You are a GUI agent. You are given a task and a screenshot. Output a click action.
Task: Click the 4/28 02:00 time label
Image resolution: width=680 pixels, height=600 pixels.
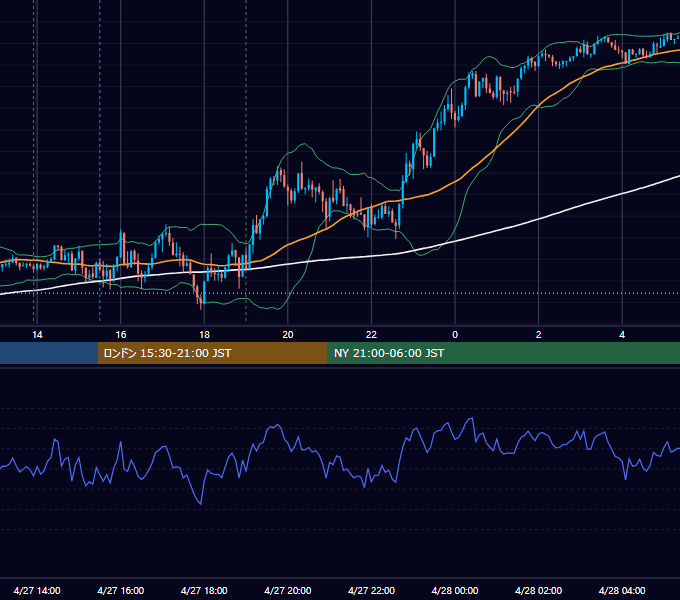point(538,590)
